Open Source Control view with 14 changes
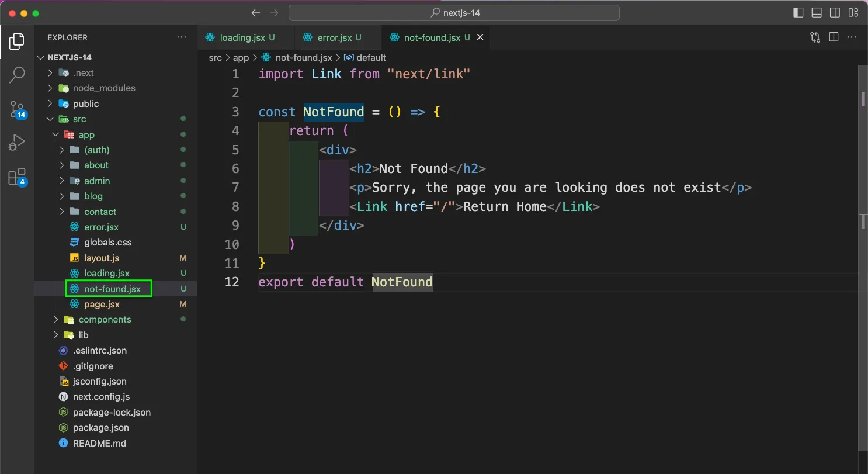The height and width of the screenshot is (474, 868). pyautogui.click(x=17, y=109)
